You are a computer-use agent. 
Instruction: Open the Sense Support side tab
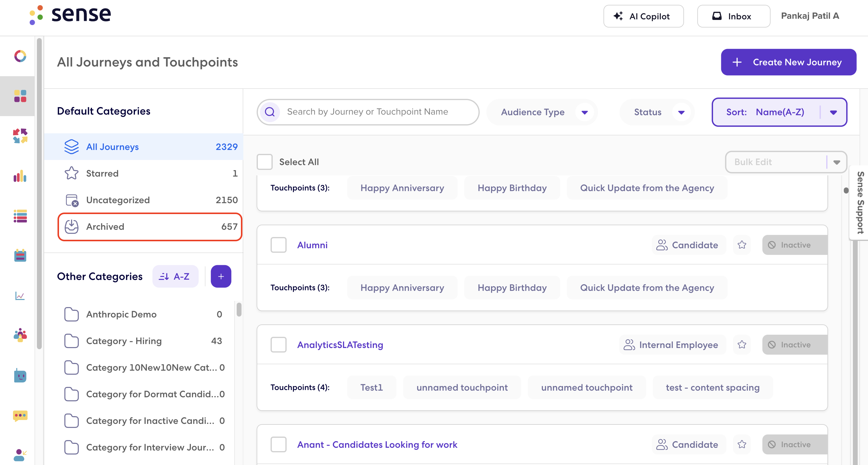[860, 203]
